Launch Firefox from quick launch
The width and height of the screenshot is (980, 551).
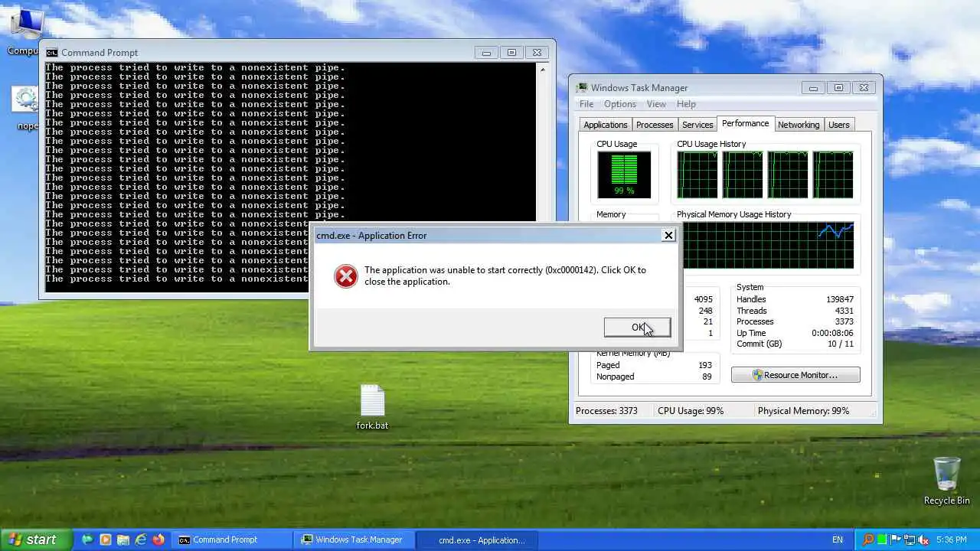click(x=158, y=540)
